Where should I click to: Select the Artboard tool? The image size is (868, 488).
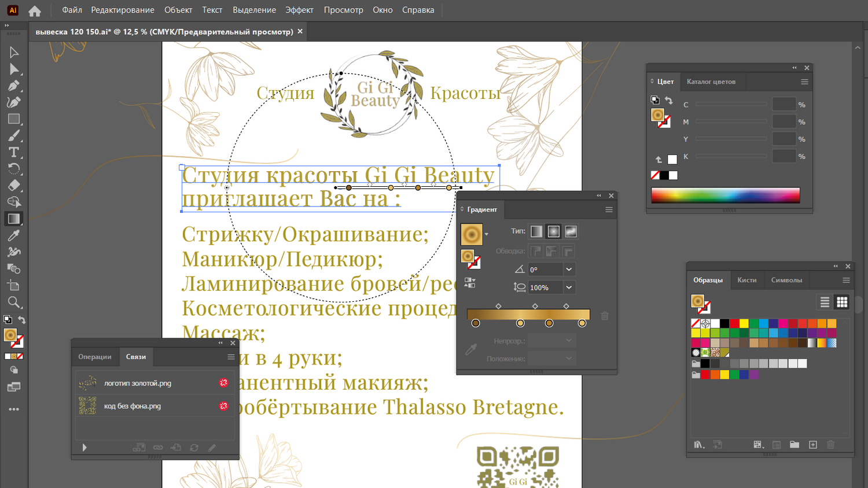[x=14, y=286]
